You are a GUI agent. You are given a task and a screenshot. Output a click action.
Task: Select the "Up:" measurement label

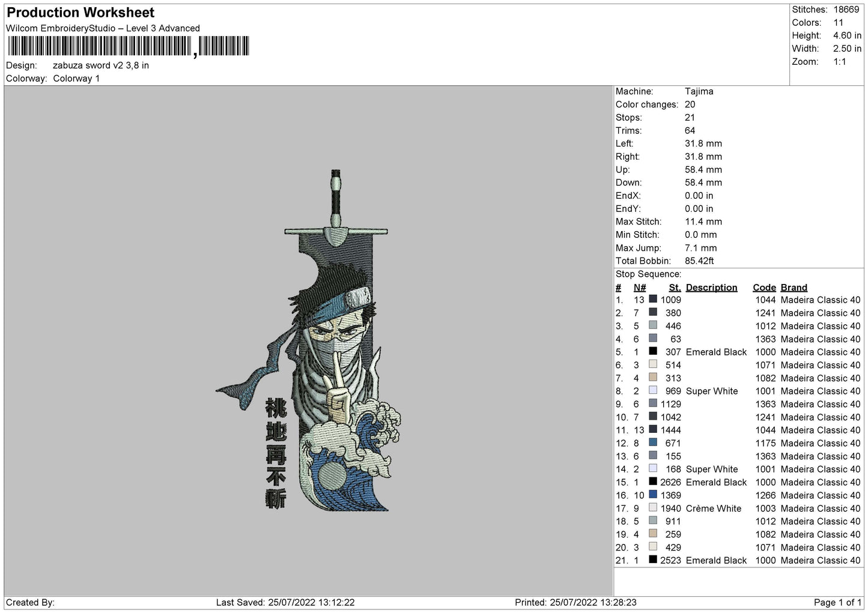pyautogui.click(x=622, y=170)
